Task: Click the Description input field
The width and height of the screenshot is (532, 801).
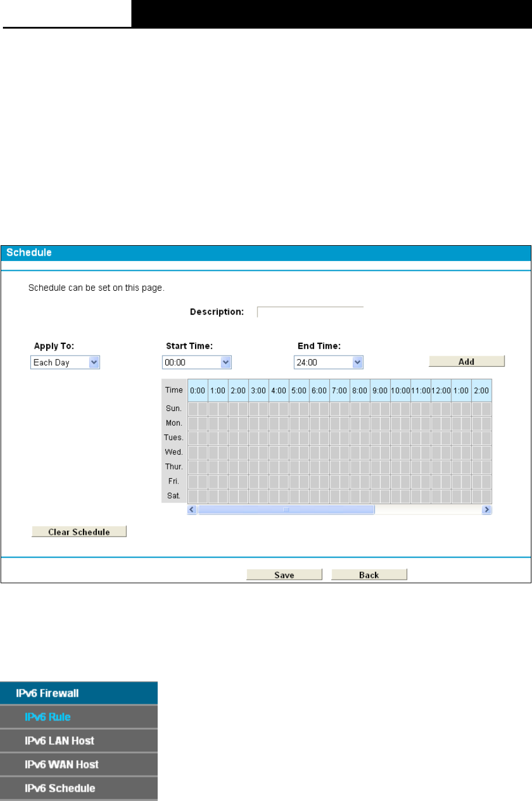Action: [x=310, y=312]
